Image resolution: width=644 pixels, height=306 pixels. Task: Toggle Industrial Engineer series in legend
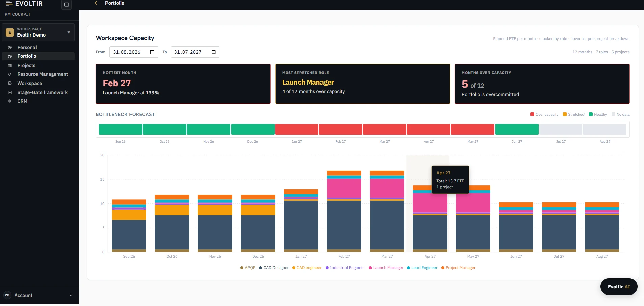[x=345, y=268]
